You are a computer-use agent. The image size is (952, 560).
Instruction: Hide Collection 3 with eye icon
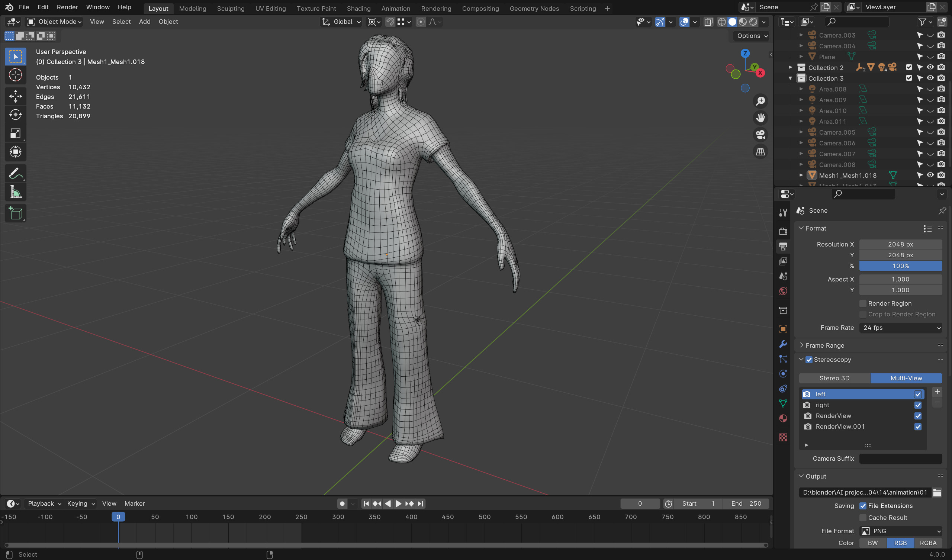(930, 78)
